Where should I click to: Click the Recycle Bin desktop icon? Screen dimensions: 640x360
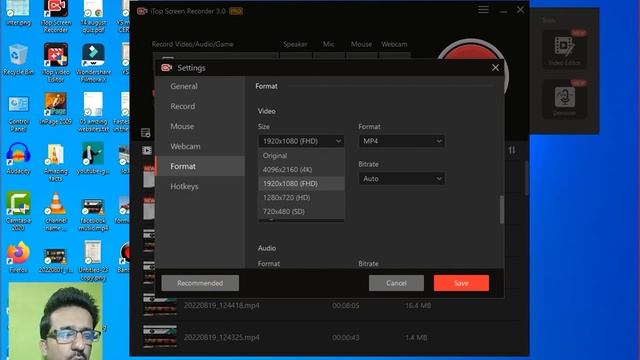click(x=18, y=60)
